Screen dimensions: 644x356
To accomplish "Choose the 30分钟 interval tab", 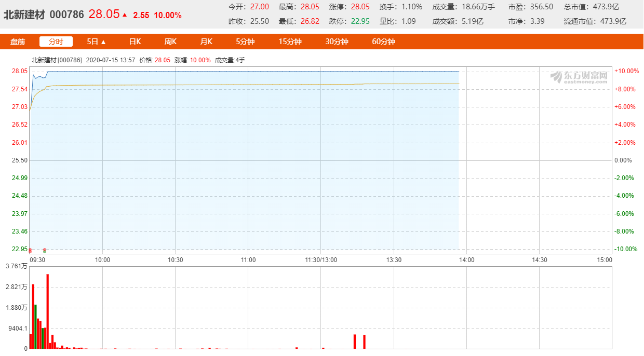I will [x=337, y=42].
